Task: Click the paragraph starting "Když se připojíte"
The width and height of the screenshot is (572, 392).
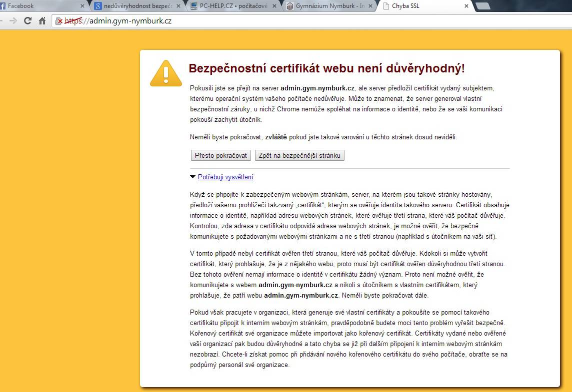Action: click(x=349, y=216)
